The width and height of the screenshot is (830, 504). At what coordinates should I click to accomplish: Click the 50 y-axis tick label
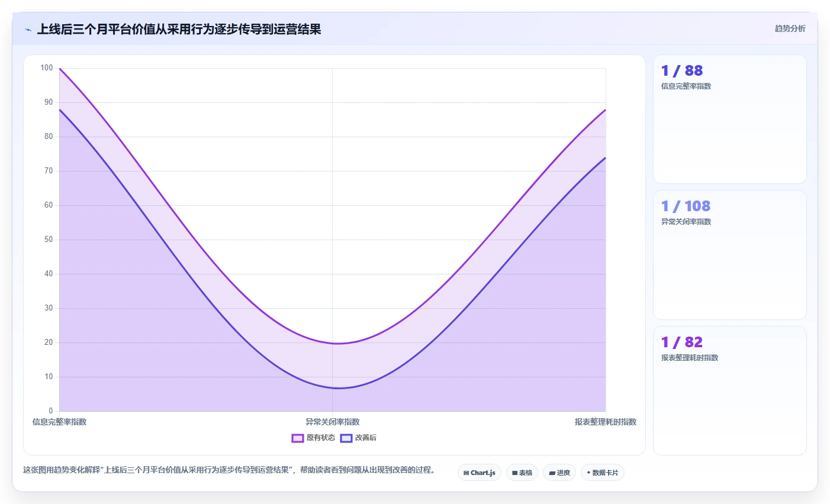pos(49,240)
